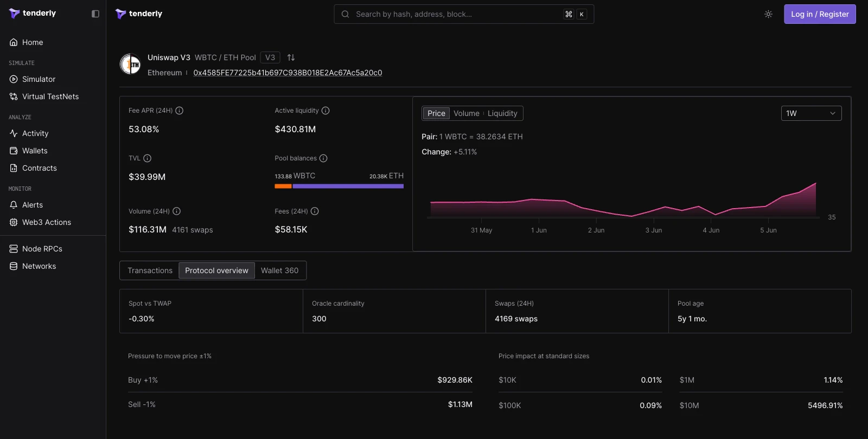The image size is (868, 439).
Task: Click the Alerts bell icon
Action: (14, 205)
